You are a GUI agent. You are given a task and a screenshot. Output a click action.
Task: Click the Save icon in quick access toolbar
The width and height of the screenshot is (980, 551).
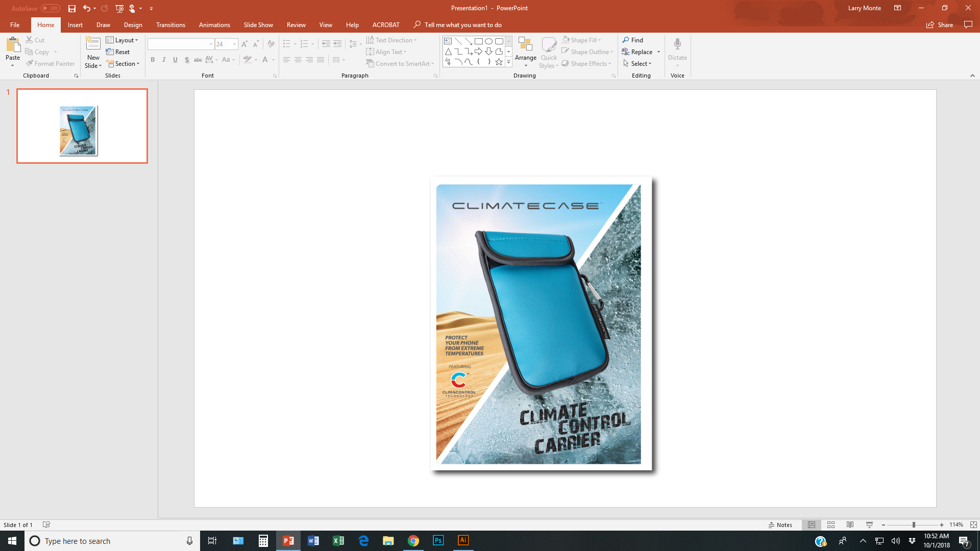click(72, 8)
